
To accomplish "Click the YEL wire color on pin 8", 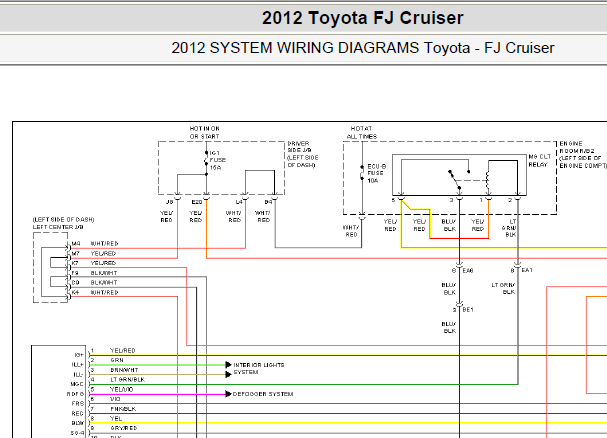I will (x=116, y=418).
